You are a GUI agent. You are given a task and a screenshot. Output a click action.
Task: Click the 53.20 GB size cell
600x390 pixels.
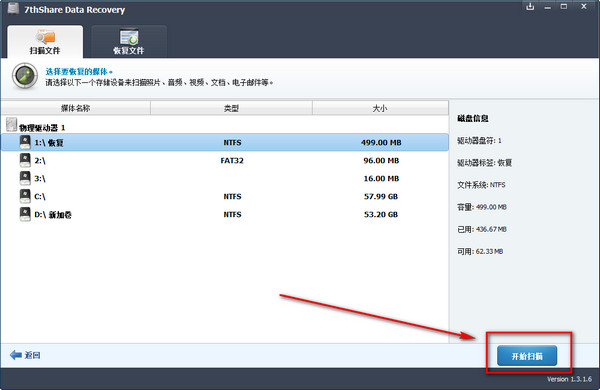[x=381, y=214]
